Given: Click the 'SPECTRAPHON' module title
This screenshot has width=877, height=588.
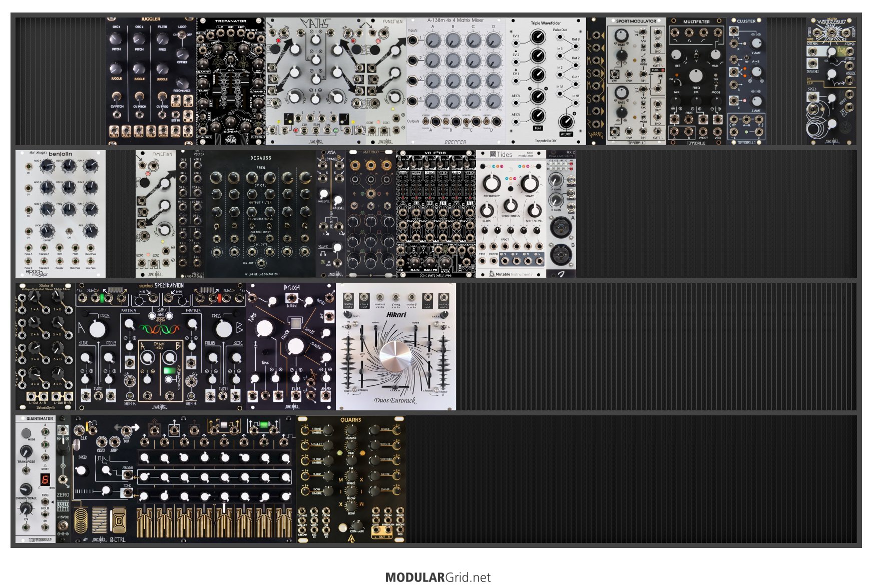Looking at the screenshot, I should (169, 286).
